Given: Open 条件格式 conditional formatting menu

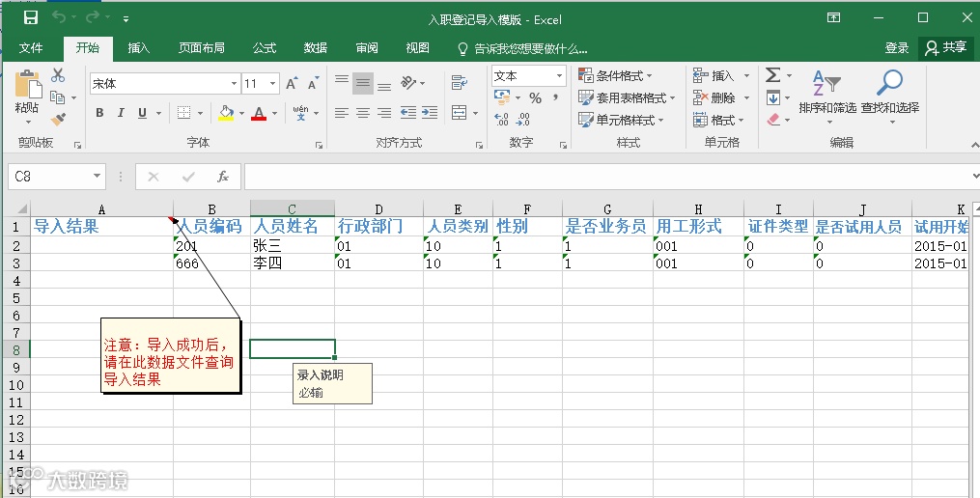Looking at the screenshot, I should 615,76.
